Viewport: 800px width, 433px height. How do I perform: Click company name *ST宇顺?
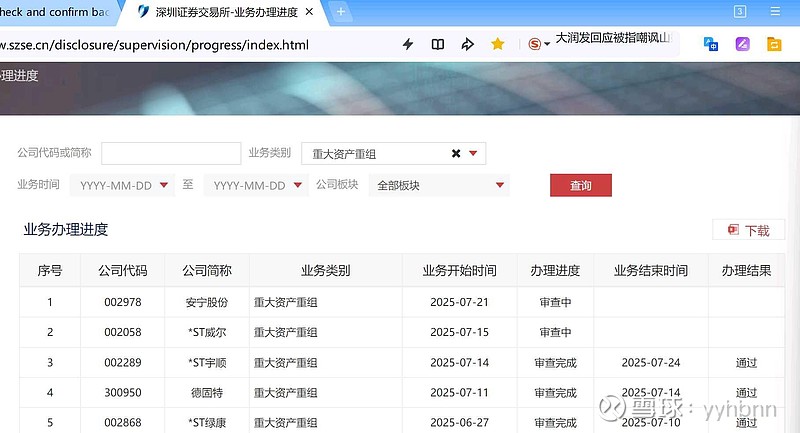tap(207, 363)
